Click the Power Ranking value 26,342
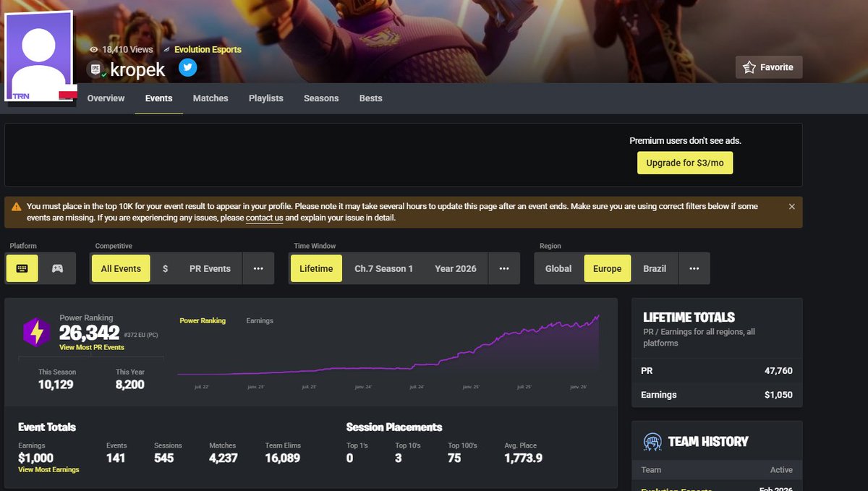Viewport: 868px width, 491px height. (x=89, y=333)
